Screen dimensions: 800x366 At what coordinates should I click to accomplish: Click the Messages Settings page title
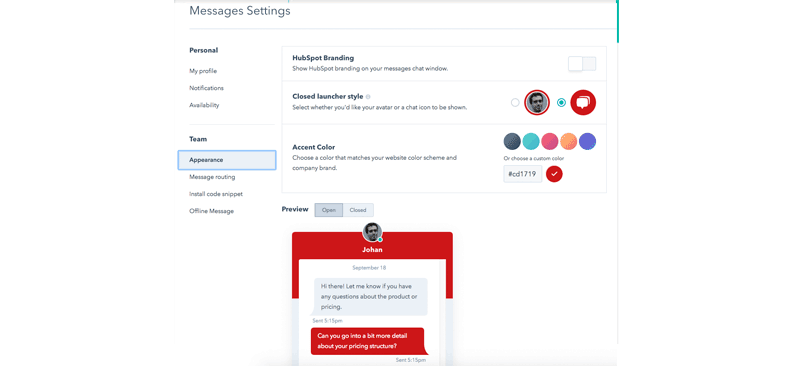240,10
